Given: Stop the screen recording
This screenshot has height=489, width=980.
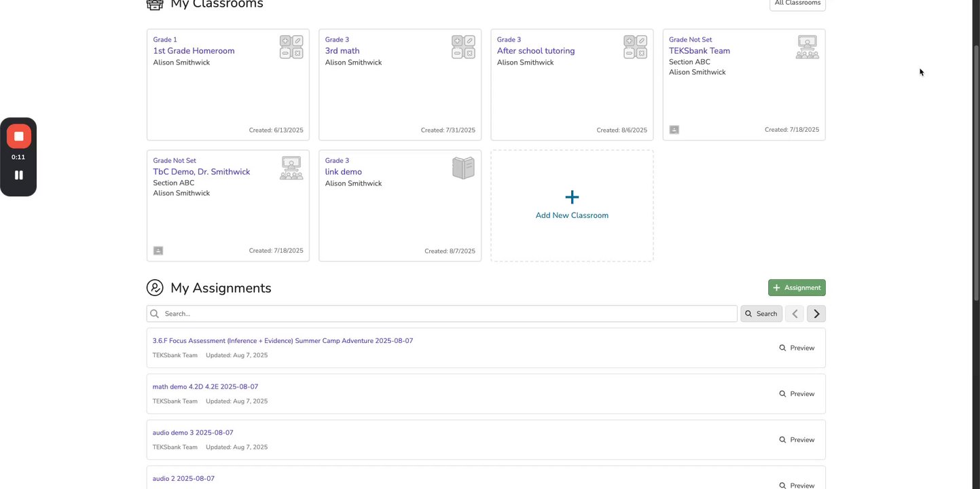Looking at the screenshot, I should tap(18, 137).
